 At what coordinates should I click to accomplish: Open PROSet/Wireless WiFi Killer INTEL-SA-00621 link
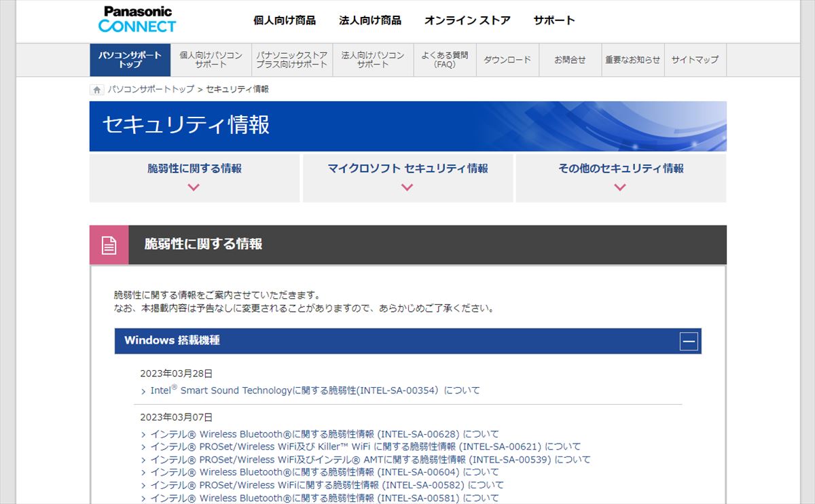coord(365,447)
